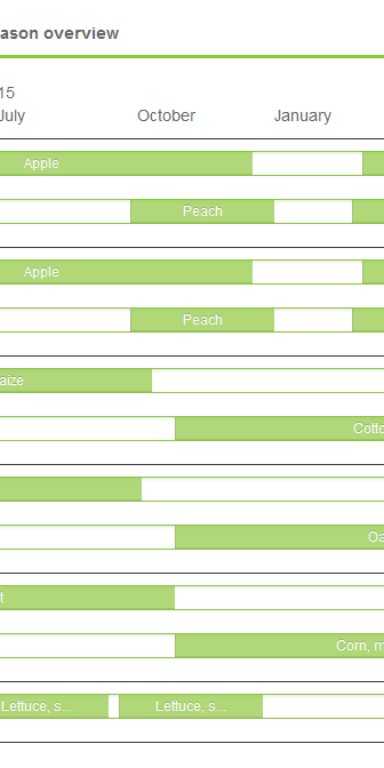Click the right Lettuce, s... bar

click(191, 706)
